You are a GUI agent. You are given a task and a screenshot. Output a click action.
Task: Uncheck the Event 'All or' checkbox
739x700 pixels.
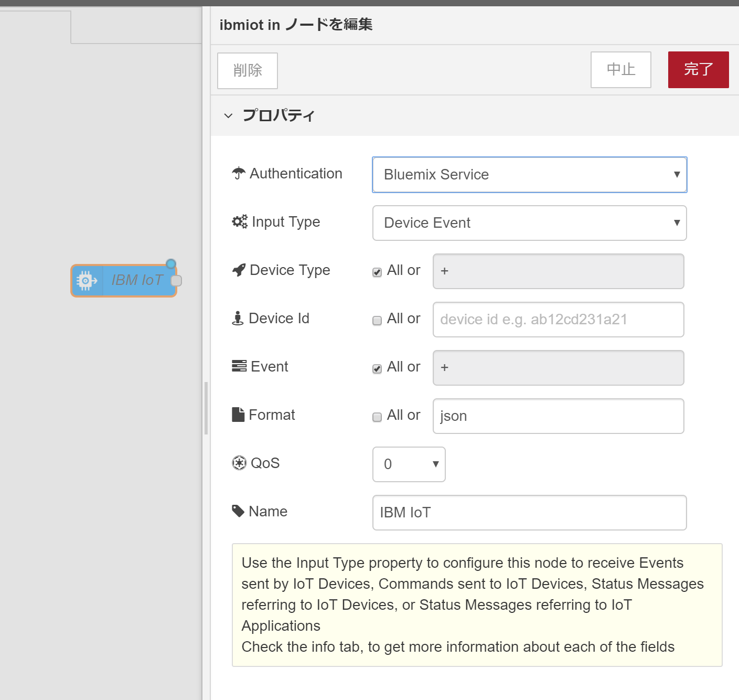377,369
